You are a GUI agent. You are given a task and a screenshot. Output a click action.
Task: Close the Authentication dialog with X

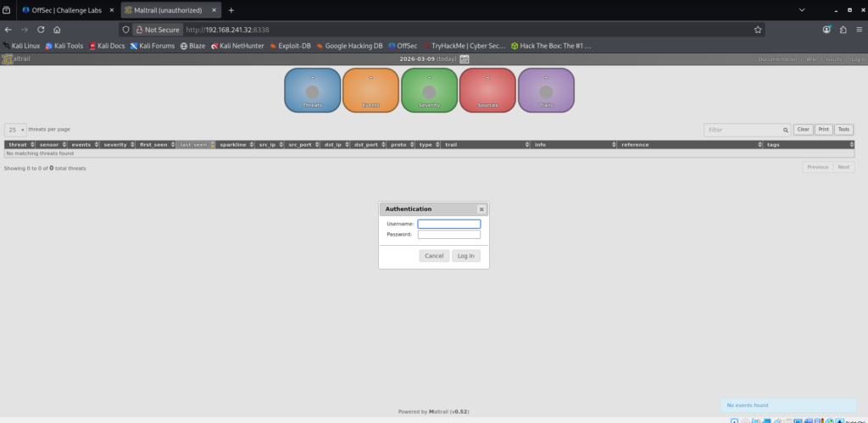coord(481,209)
